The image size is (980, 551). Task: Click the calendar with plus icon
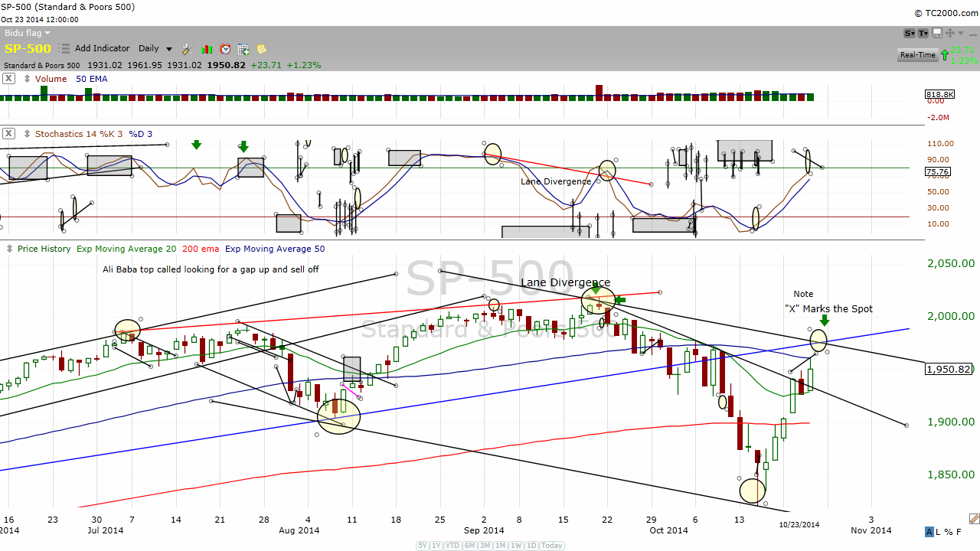pos(243,49)
